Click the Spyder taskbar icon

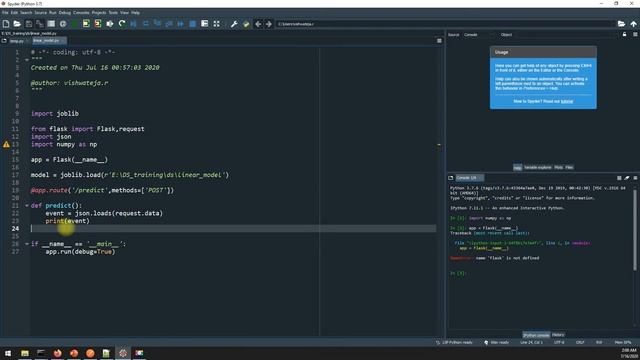coord(123,353)
